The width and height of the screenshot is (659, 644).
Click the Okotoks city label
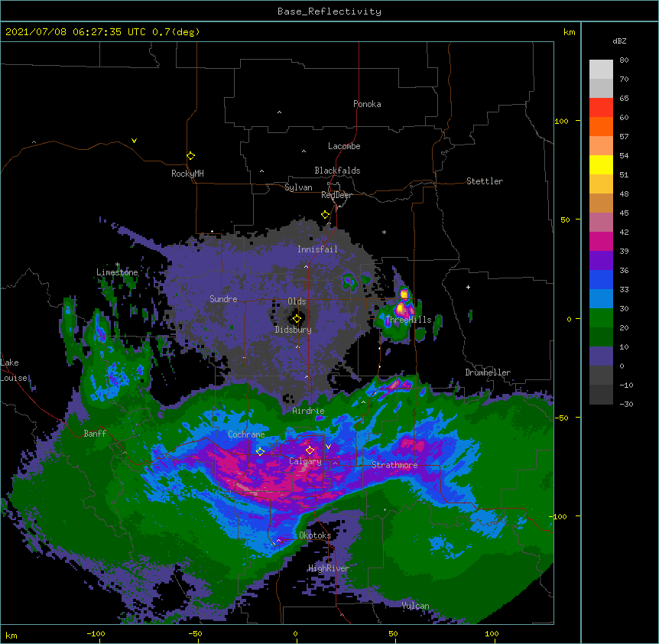(x=315, y=535)
